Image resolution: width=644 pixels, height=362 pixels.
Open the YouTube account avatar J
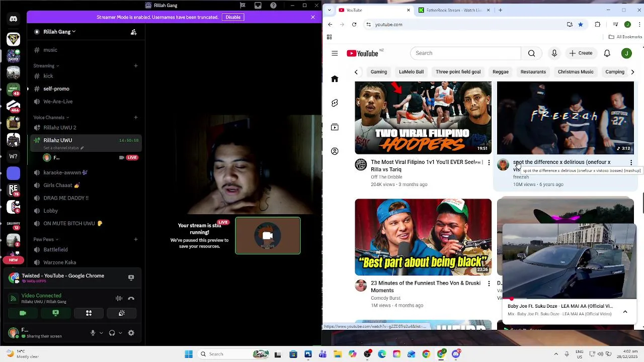click(x=626, y=53)
